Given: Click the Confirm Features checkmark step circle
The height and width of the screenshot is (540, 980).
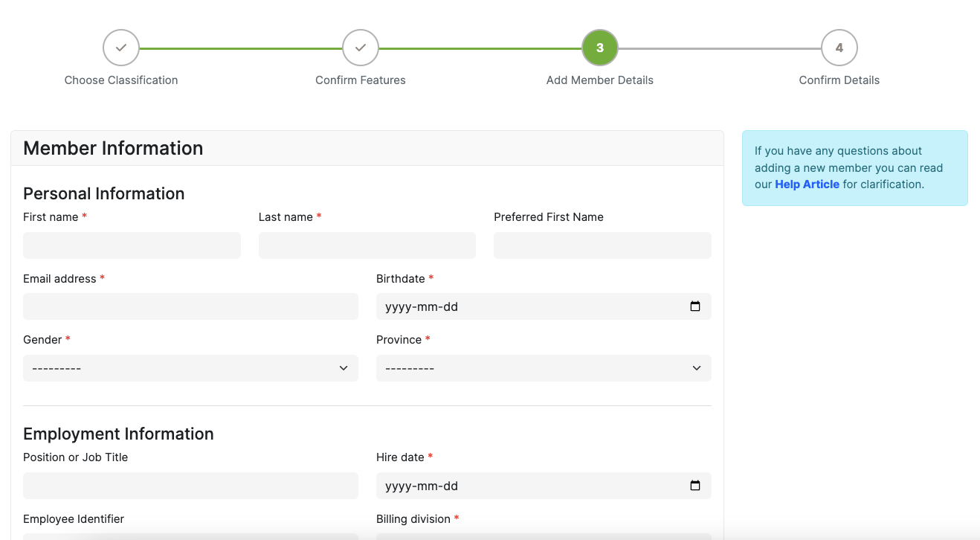Looking at the screenshot, I should click(x=361, y=48).
